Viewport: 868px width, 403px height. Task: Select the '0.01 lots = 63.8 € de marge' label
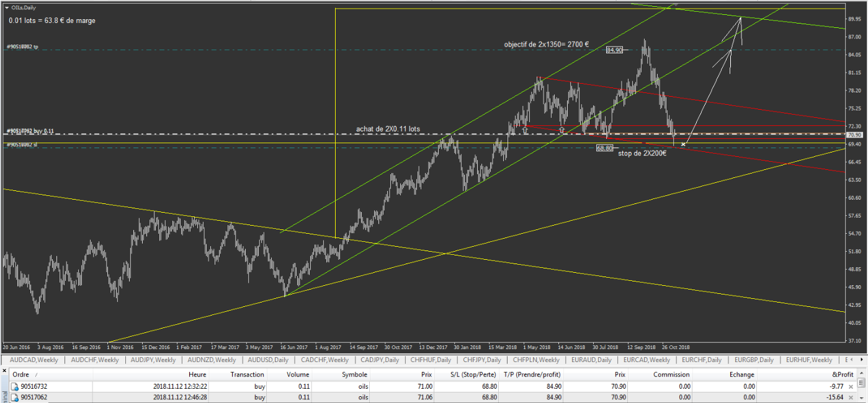point(52,20)
